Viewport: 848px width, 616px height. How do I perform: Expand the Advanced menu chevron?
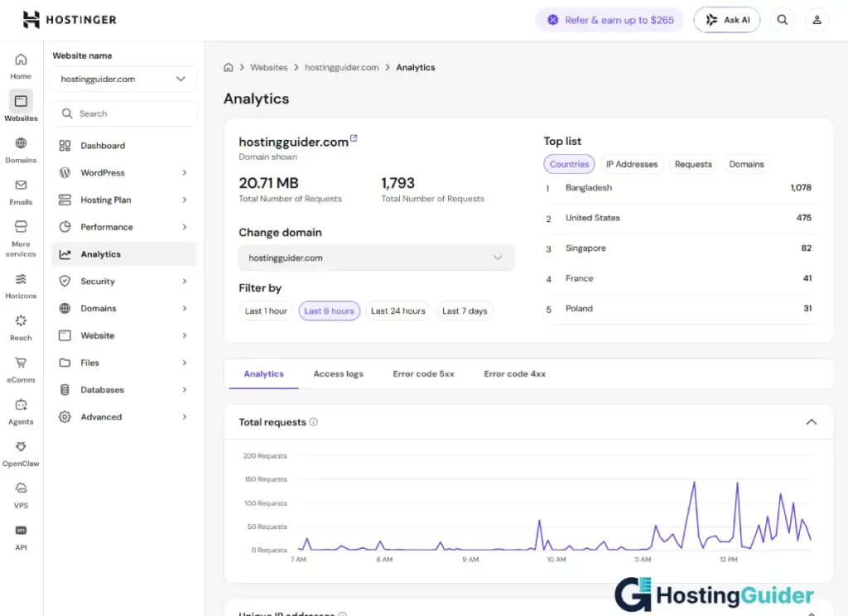pos(185,417)
